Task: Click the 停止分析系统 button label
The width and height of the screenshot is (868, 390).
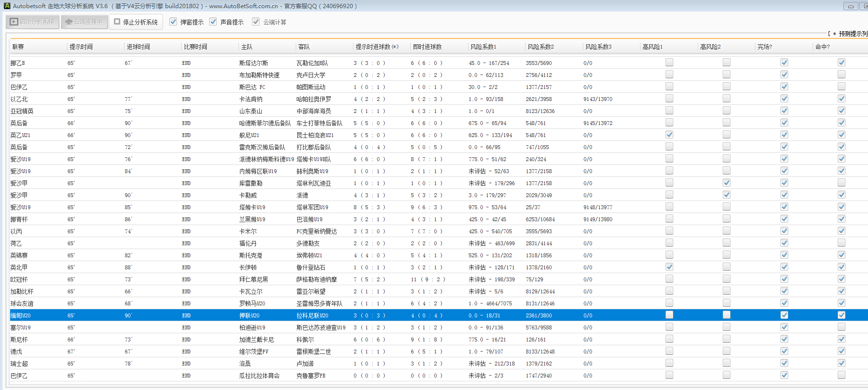Action: tap(140, 22)
